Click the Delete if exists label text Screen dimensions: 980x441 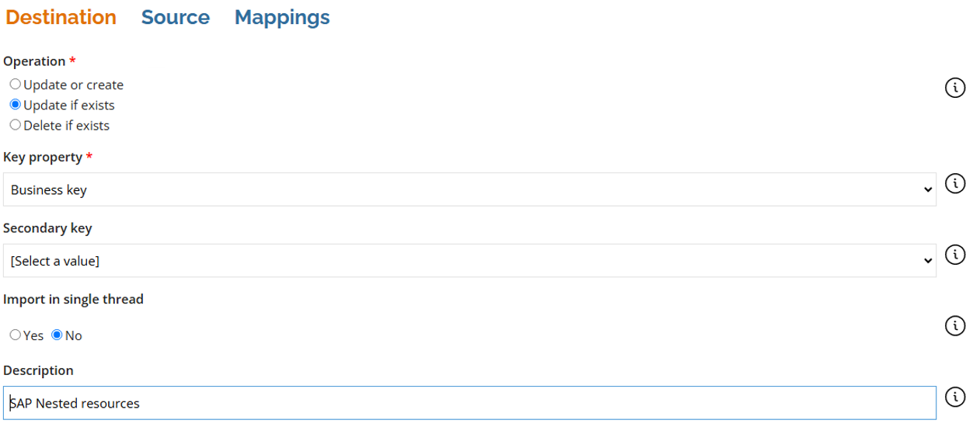point(66,125)
